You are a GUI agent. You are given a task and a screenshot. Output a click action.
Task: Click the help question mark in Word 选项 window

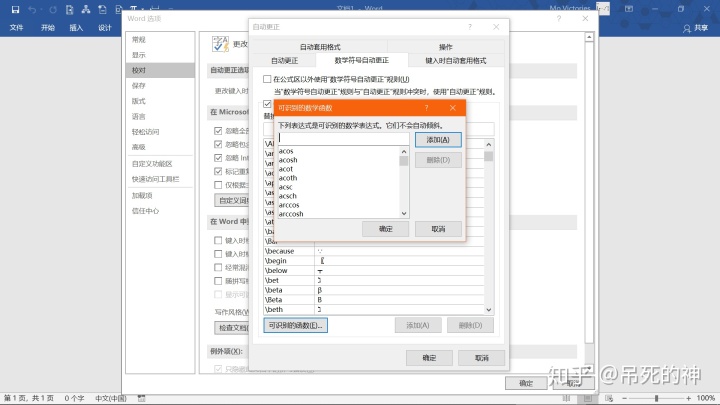point(558,18)
